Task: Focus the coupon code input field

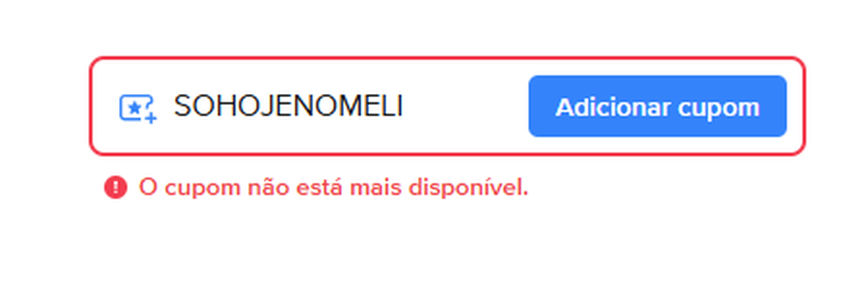Action: pos(341,107)
